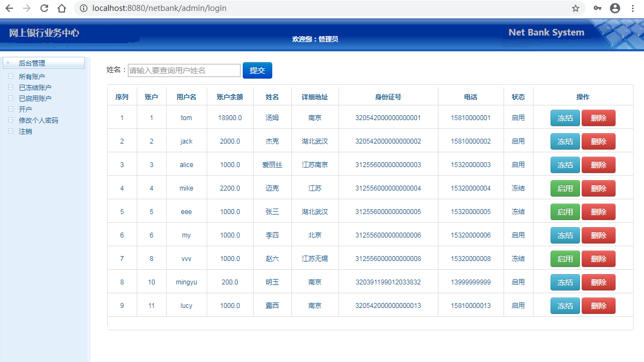Screen dimensions: 644x362
Task: Freeze account tom with 冻结 button
Action: point(565,117)
